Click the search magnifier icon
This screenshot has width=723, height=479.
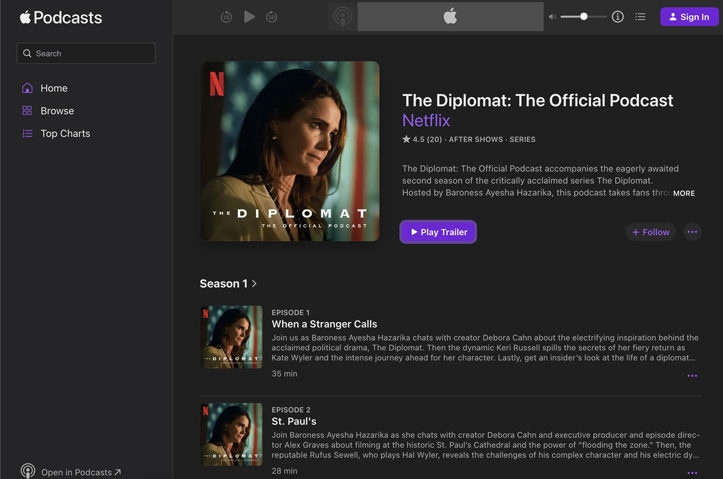27,53
